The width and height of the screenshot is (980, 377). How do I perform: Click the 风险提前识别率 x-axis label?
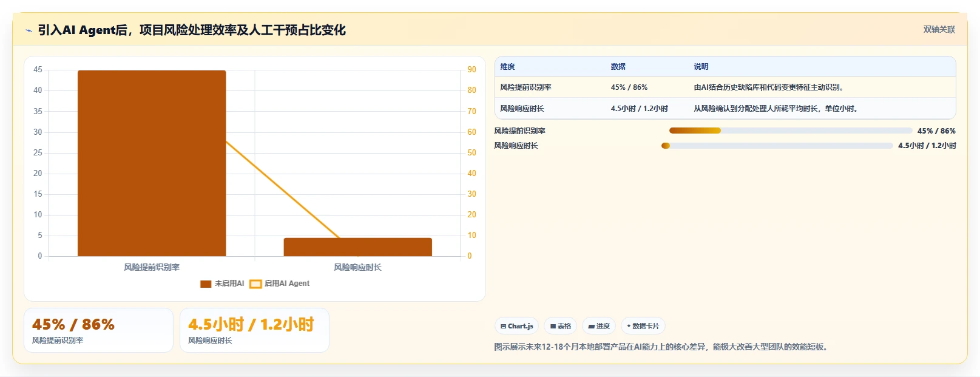152,267
